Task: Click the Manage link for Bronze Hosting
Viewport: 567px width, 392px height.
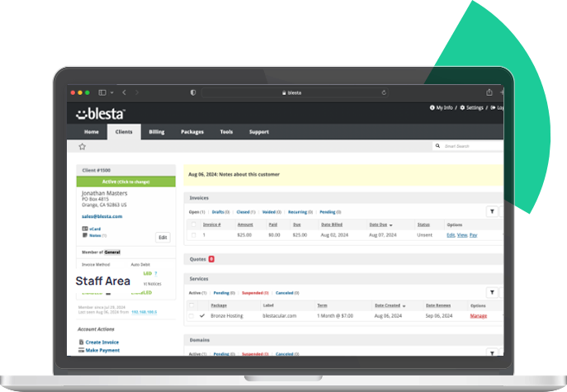Action: tap(479, 316)
